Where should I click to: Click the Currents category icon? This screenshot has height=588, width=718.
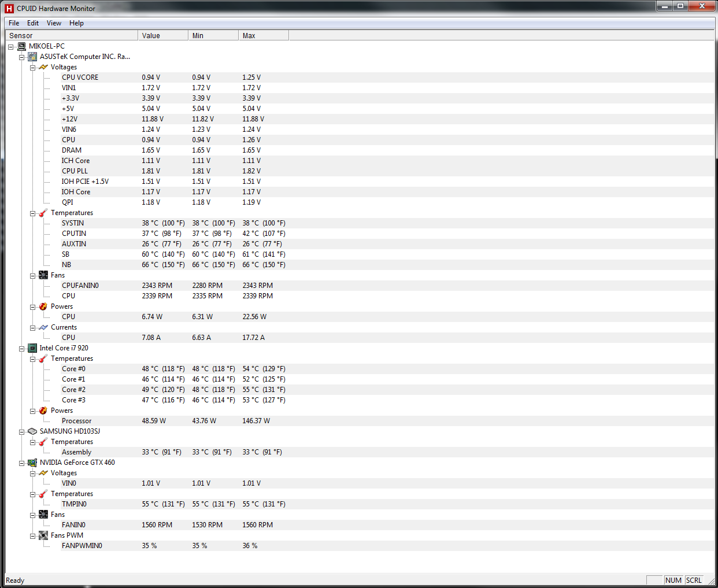(x=43, y=327)
